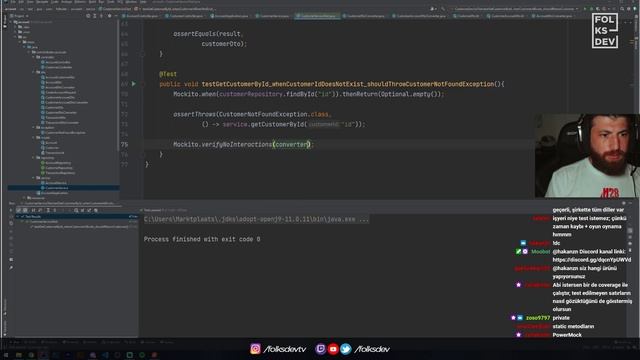
Task: Collapse the service package in project tree
Action: pyautogui.click(x=33, y=178)
